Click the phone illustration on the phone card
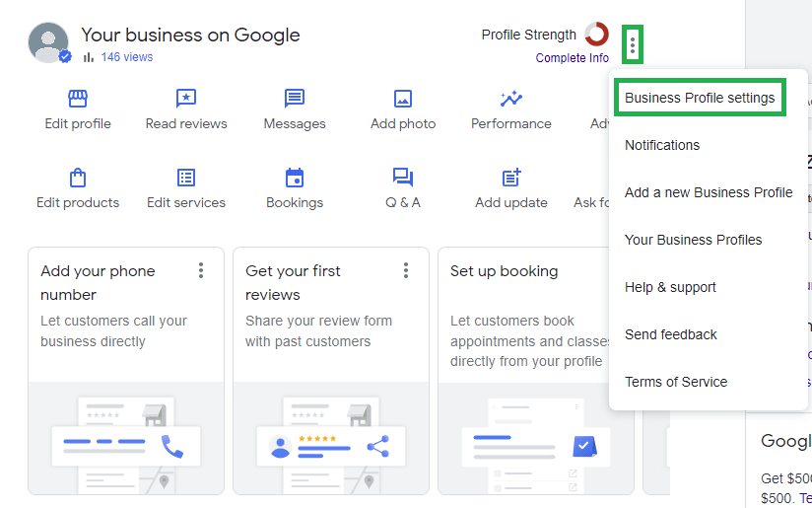 (171, 446)
